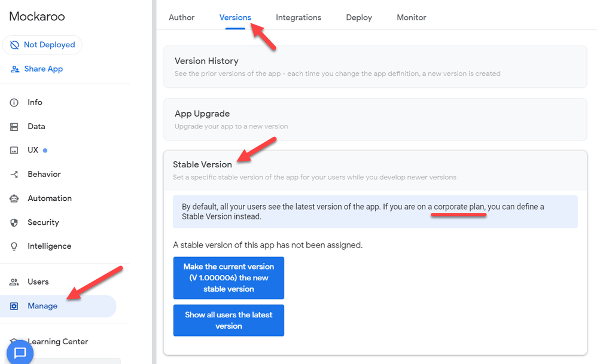
Task: Click the Users people icon
Action: (x=14, y=282)
